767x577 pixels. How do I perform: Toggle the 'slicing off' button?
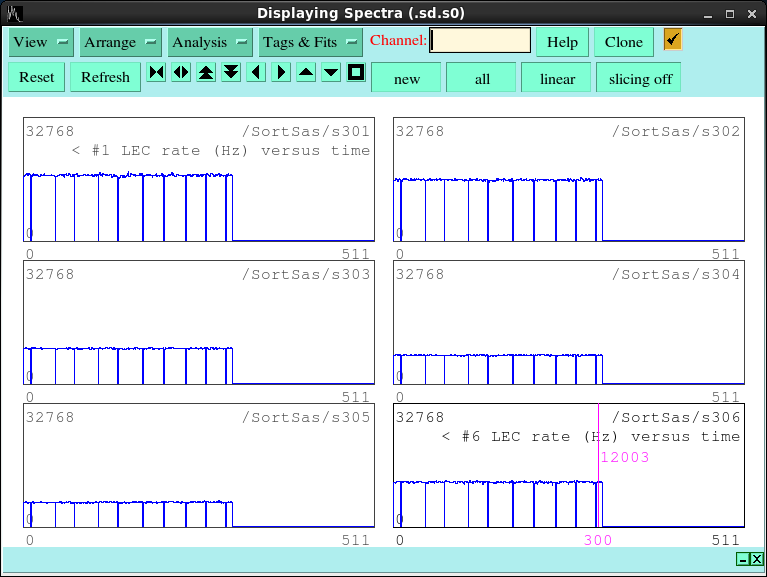click(640, 78)
